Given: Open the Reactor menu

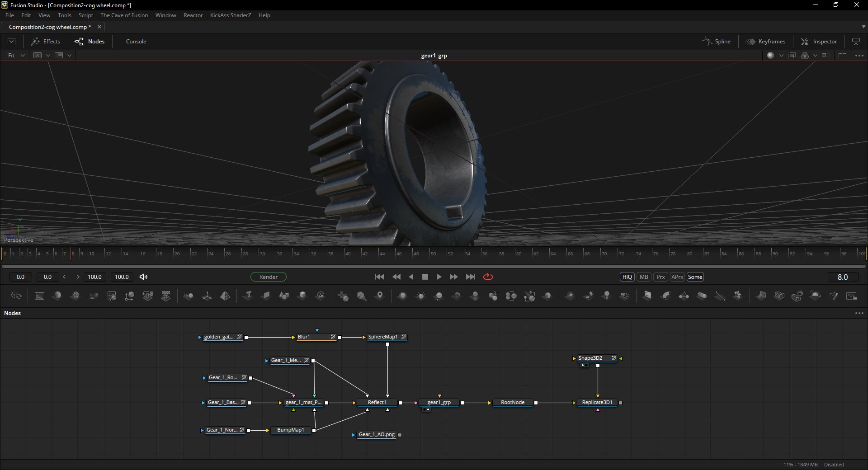Looking at the screenshot, I should pyautogui.click(x=193, y=15).
